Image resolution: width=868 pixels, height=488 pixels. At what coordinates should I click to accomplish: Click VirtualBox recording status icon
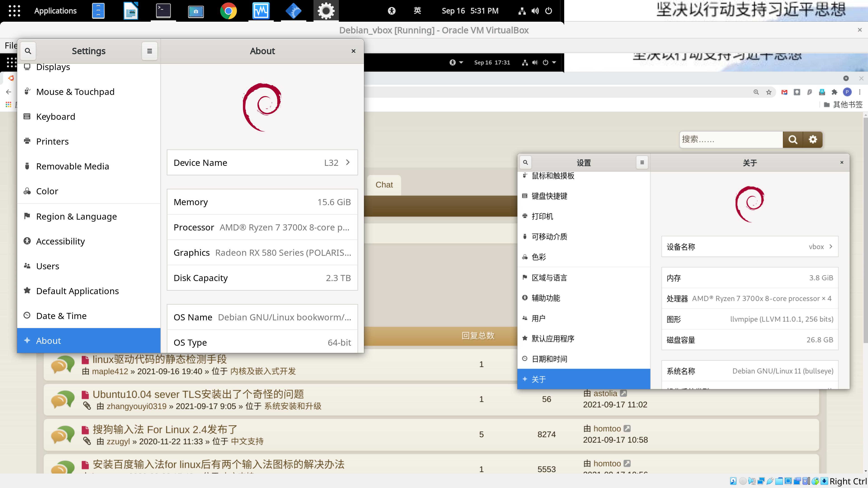pos(797,481)
